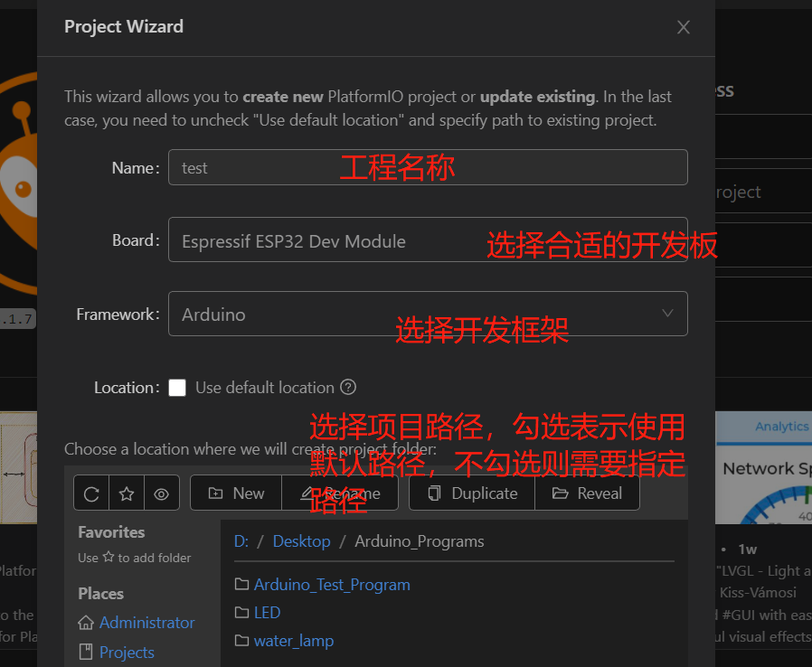Open the Board selection field
This screenshot has height=667, width=812.
tap(428, 240)
